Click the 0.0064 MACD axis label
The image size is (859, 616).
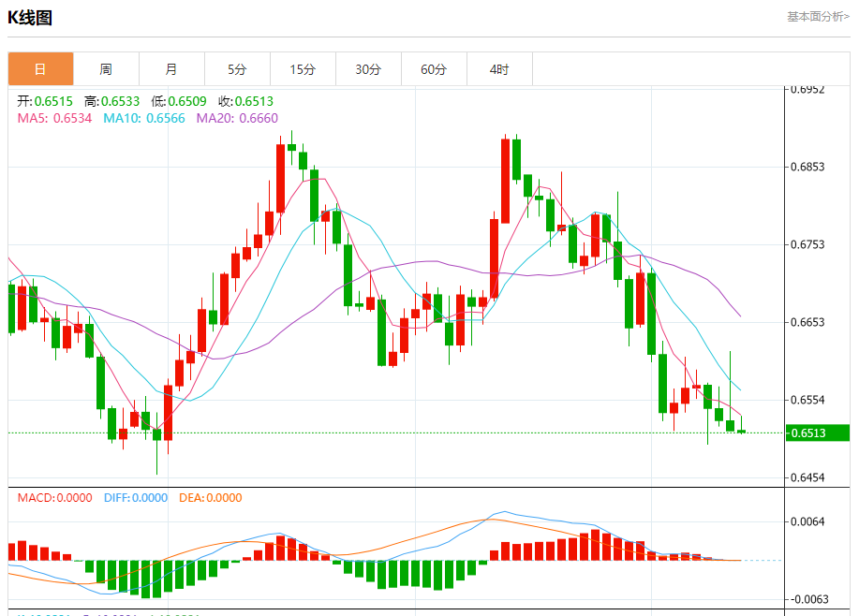(807, 521)
